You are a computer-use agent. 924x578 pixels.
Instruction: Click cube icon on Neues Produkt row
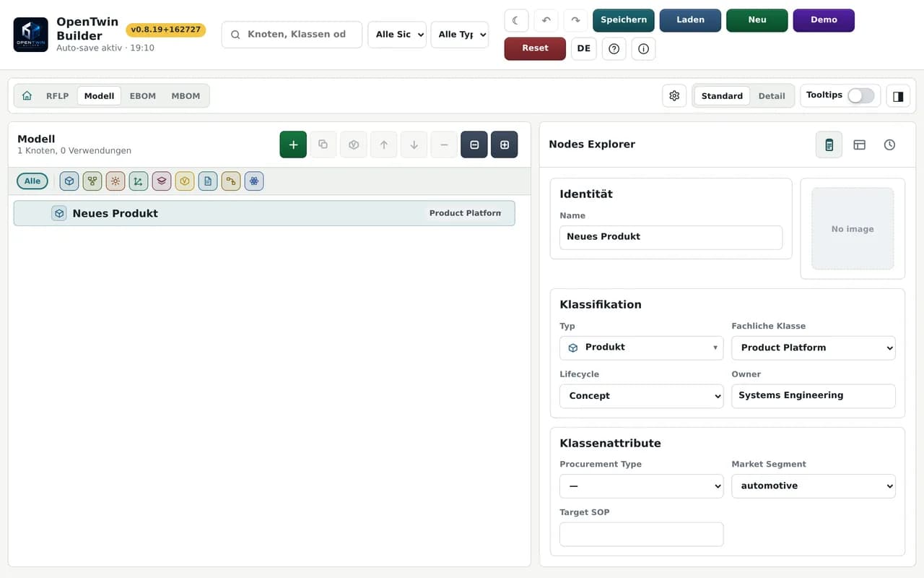tap(59, 213)
